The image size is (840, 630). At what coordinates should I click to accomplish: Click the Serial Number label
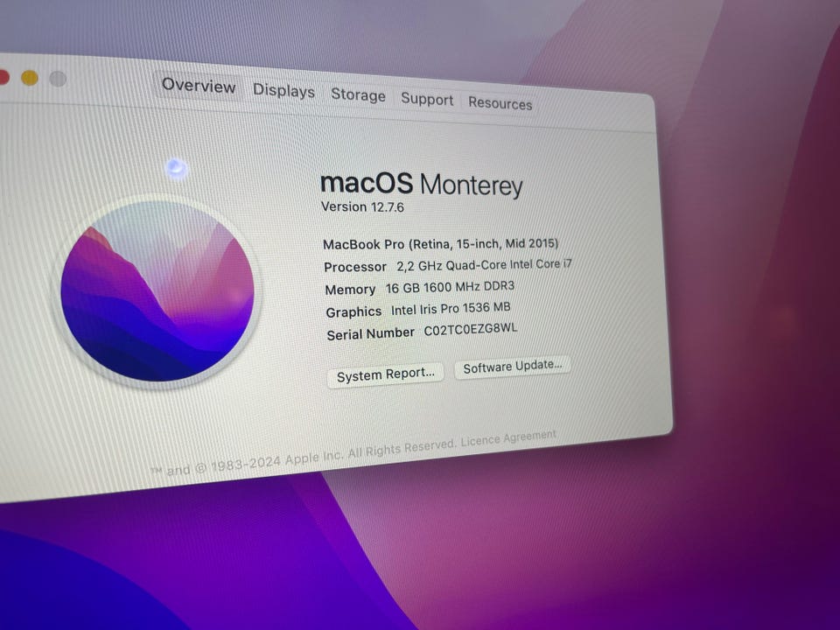tap(370, 333)
